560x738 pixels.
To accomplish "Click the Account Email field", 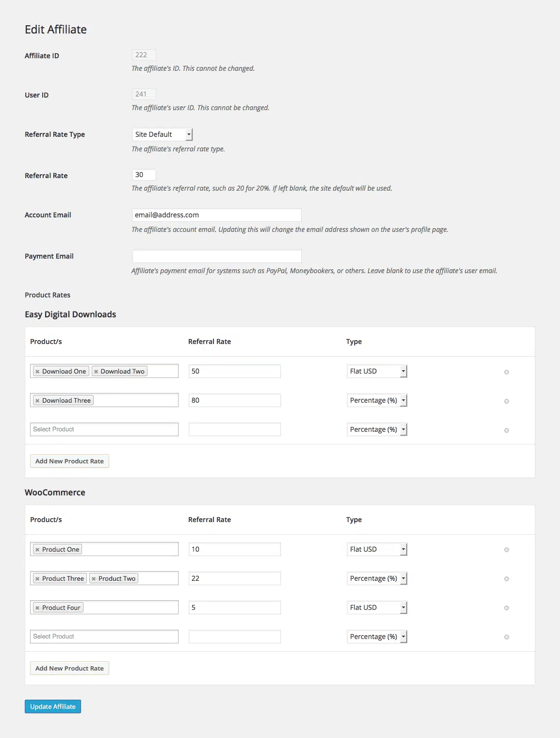I will point(216,215).
